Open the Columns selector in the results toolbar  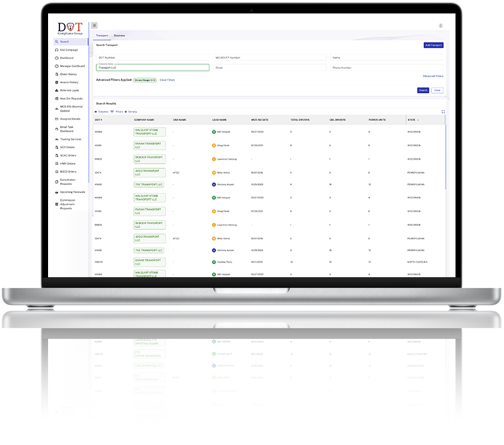(104, 112)
